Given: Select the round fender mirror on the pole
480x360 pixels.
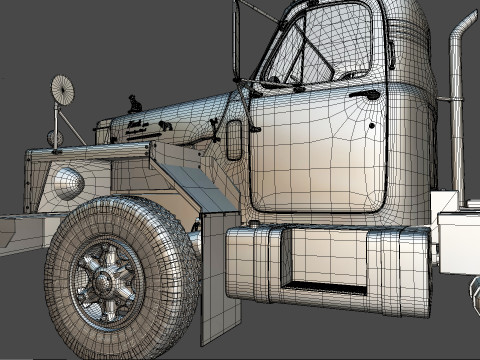Looking at the screenshot, I should point(62,90).
